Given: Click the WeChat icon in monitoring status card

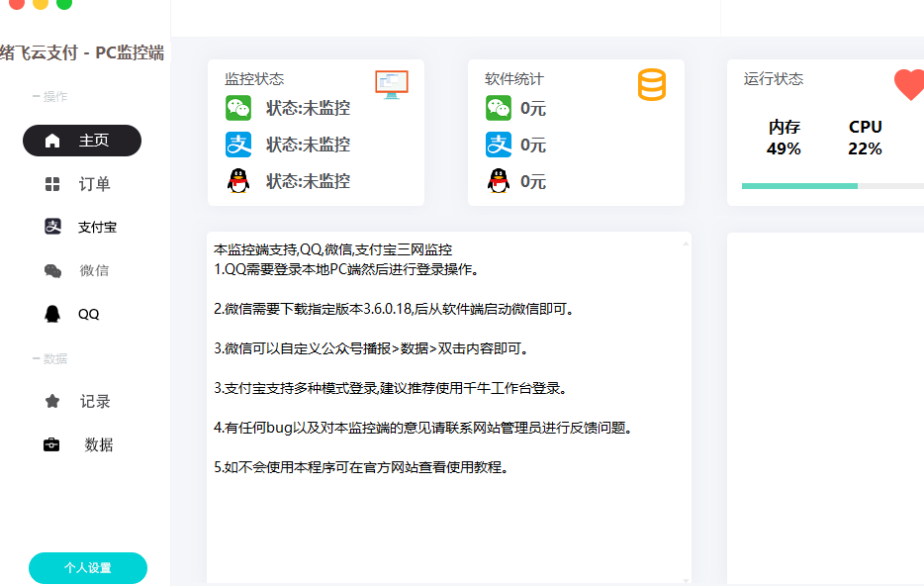Looking at the screenshot, I should (238, 108).
